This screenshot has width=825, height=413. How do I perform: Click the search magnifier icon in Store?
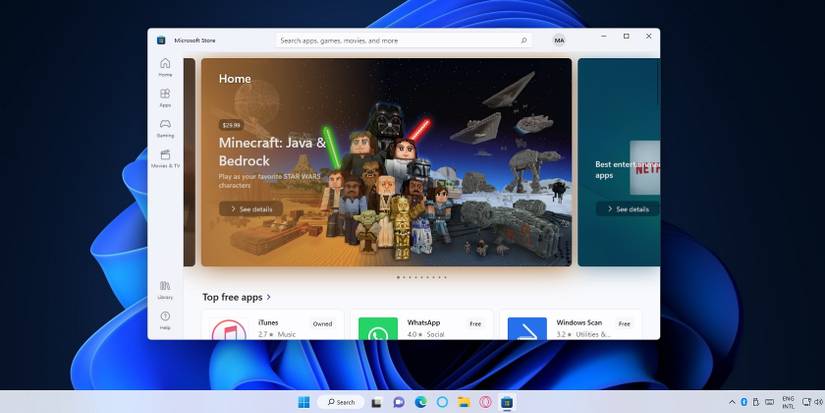click(524, 41)
